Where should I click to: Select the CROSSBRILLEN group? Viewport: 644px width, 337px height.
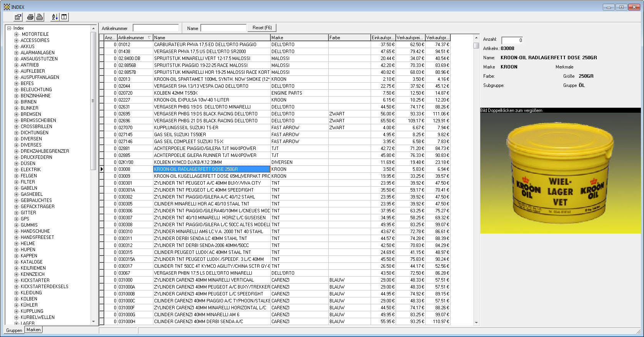tap(37, 127)
